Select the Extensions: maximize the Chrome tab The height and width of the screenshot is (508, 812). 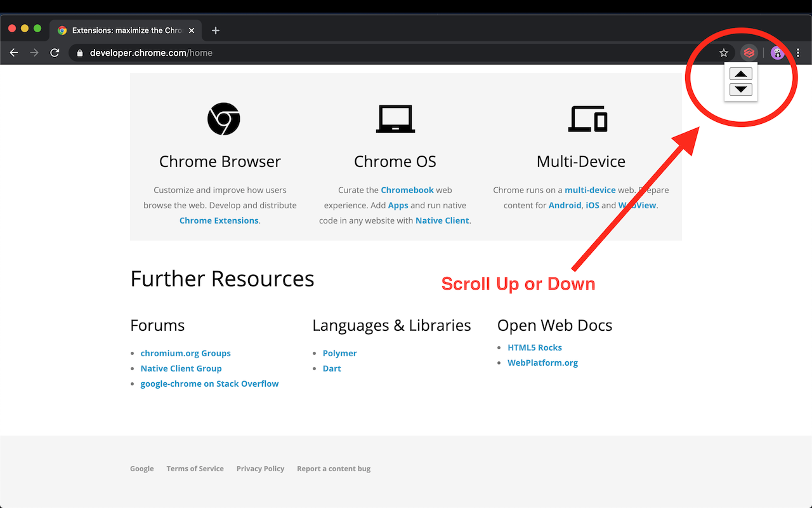[x=126, y=30]
